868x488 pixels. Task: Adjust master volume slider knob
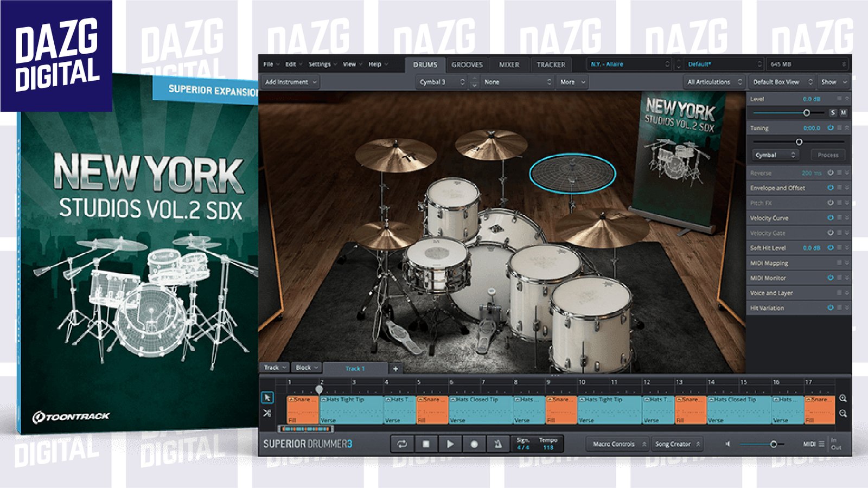[774, 444]
